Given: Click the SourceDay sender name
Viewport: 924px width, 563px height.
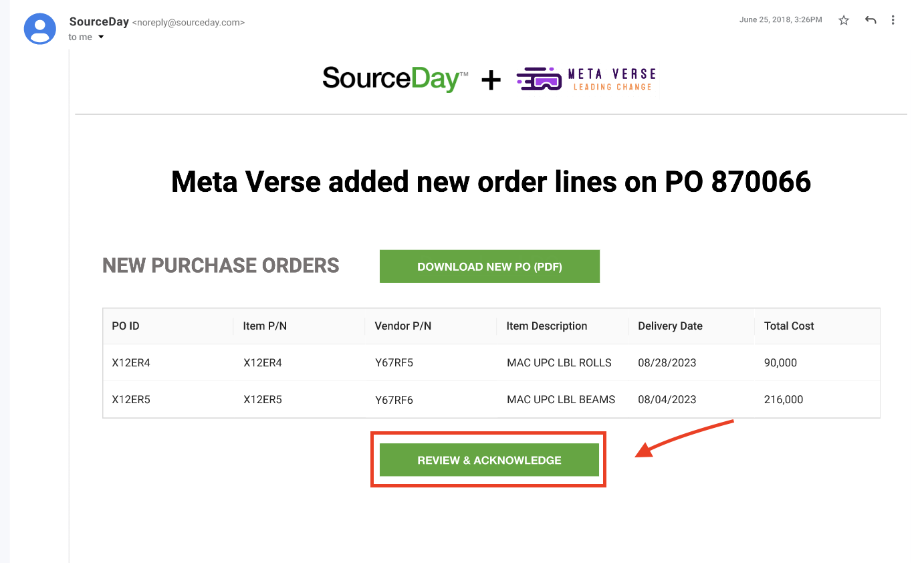Looking at the screenshot, I should 99,21.
